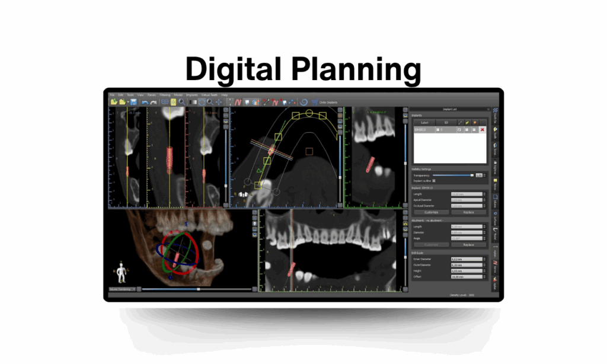Open the Implants menu
This screenshot has height=364, width=607.
[x=191, y=95]
